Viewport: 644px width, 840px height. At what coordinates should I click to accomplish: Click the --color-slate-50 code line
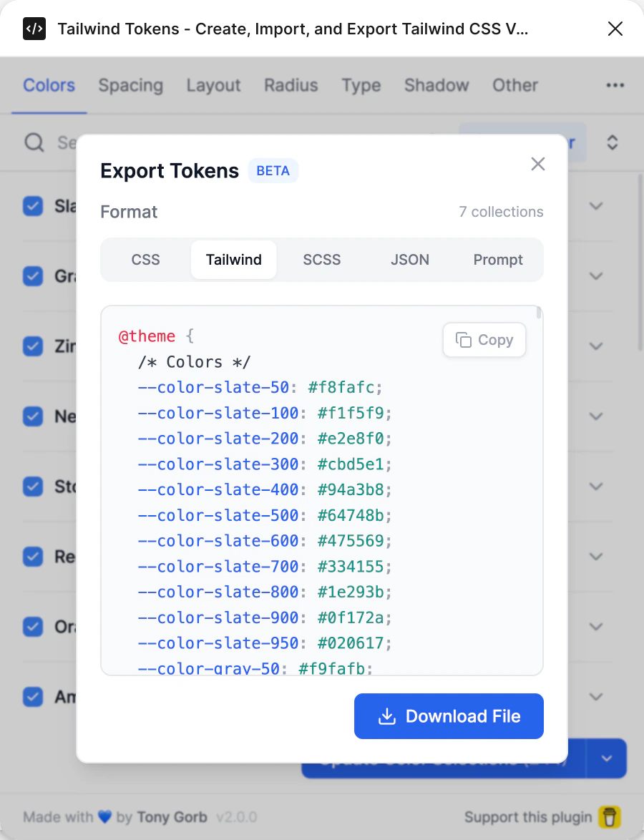[260, 387]
